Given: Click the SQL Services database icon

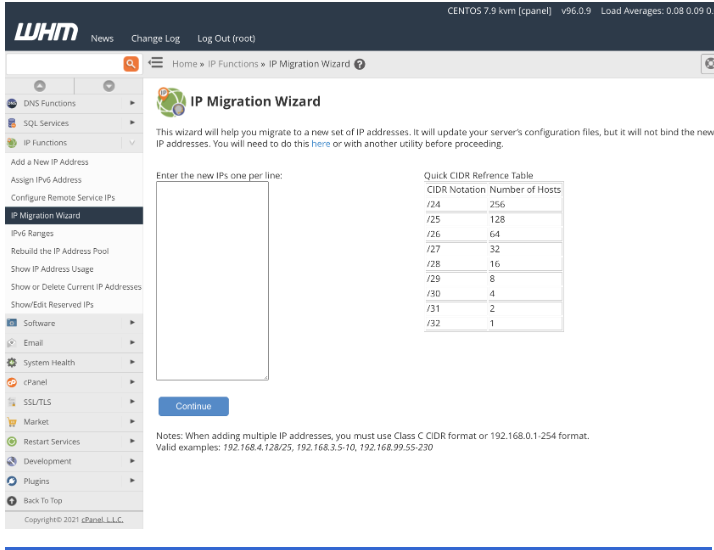Looking at the screenshot, I should click(x=12, y=123).
